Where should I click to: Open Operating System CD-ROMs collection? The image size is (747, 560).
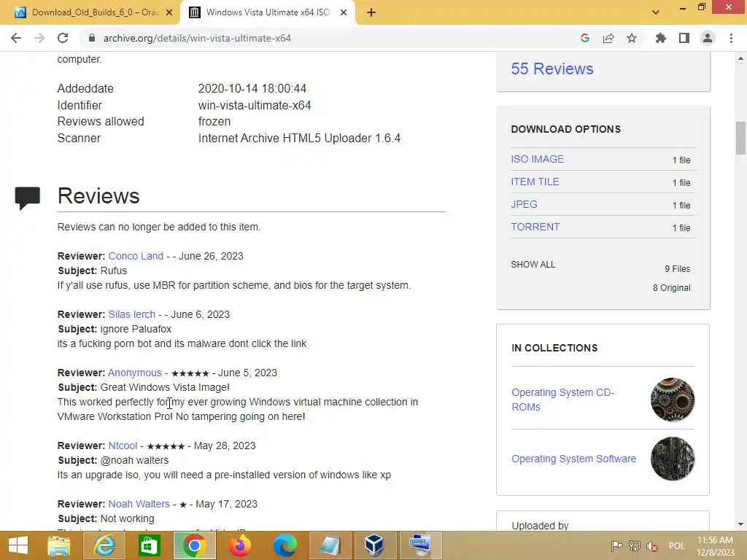click(x=562, y=400)
